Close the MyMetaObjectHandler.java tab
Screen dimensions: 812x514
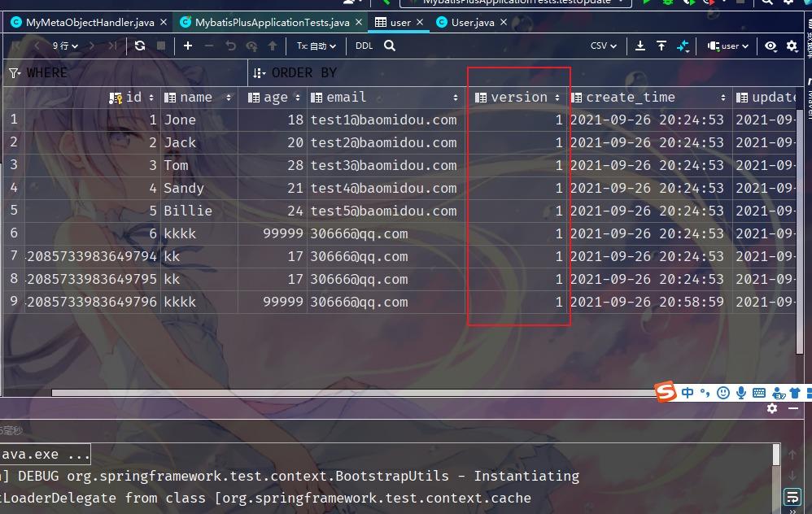click(x=163, y=22)
